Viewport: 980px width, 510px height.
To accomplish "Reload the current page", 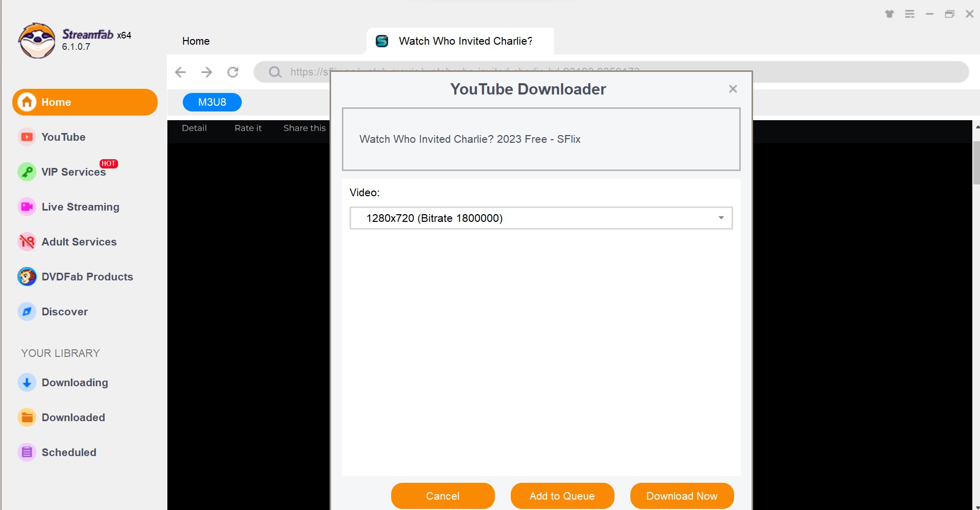I will click(233, 72).
